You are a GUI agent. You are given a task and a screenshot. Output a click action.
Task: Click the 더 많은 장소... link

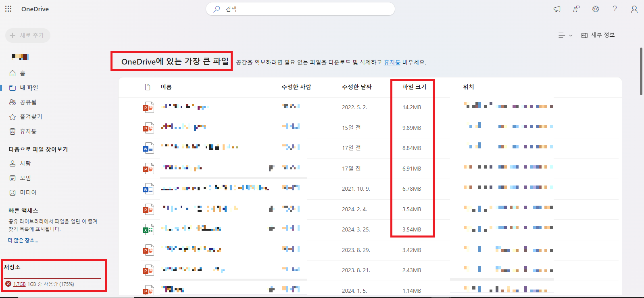pyautogui.click(x=23, y=240)
